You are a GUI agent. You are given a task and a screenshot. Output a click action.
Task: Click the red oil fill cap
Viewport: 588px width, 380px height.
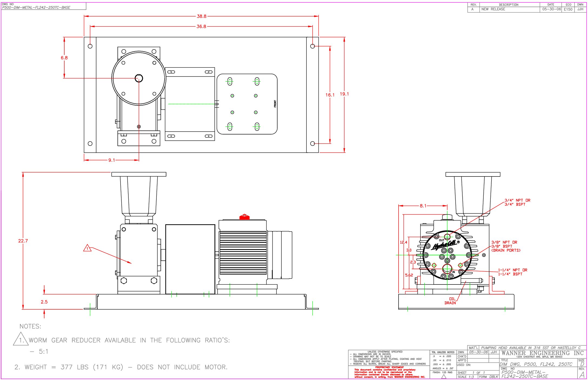coord(244,217)
